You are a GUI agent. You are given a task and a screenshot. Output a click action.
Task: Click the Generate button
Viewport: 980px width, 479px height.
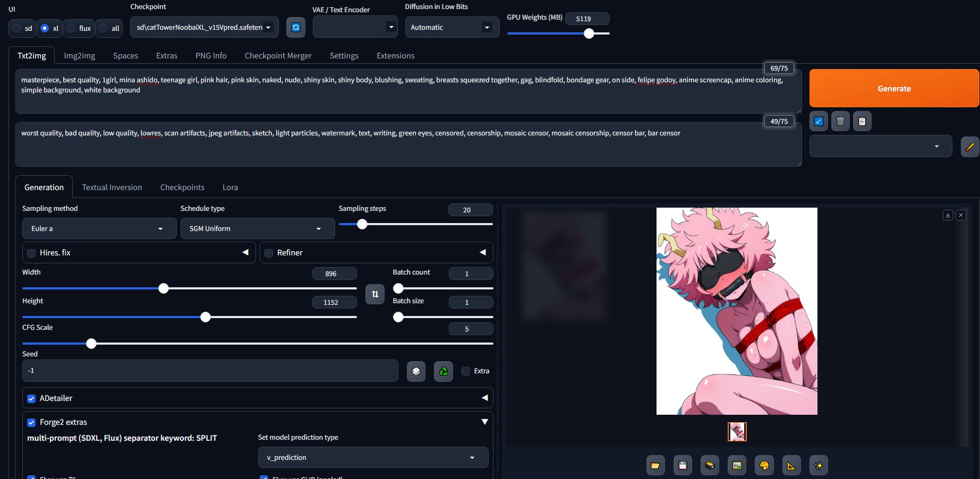click(894, 88)
